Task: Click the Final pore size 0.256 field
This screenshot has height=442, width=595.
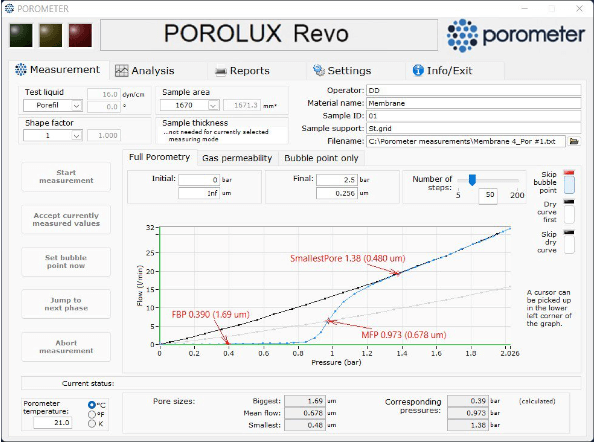Action: point(337,193)
